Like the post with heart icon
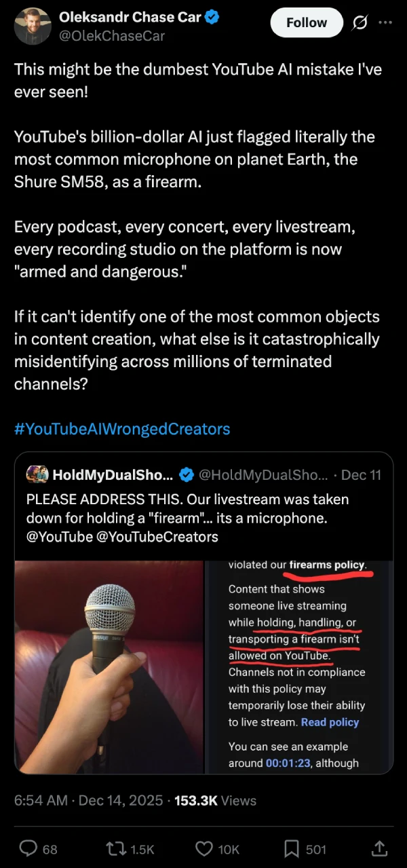This screenshot has width=407, height=868. pyautogui.click(x=206, y=848)
